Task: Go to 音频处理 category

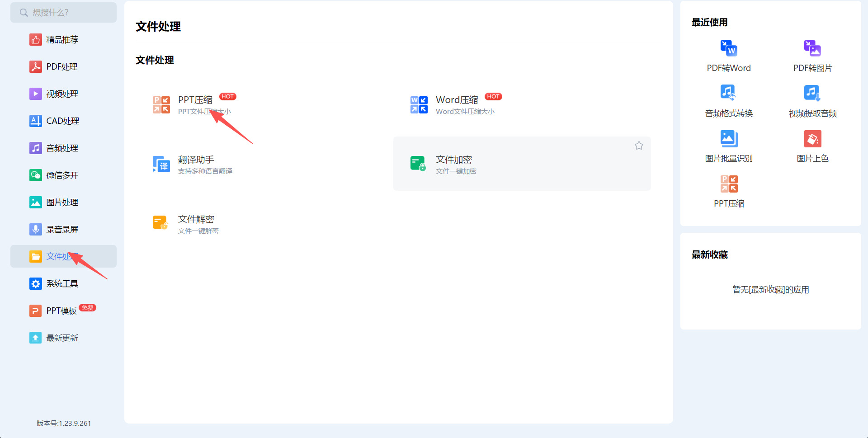Action: click(x=62, y=148)
